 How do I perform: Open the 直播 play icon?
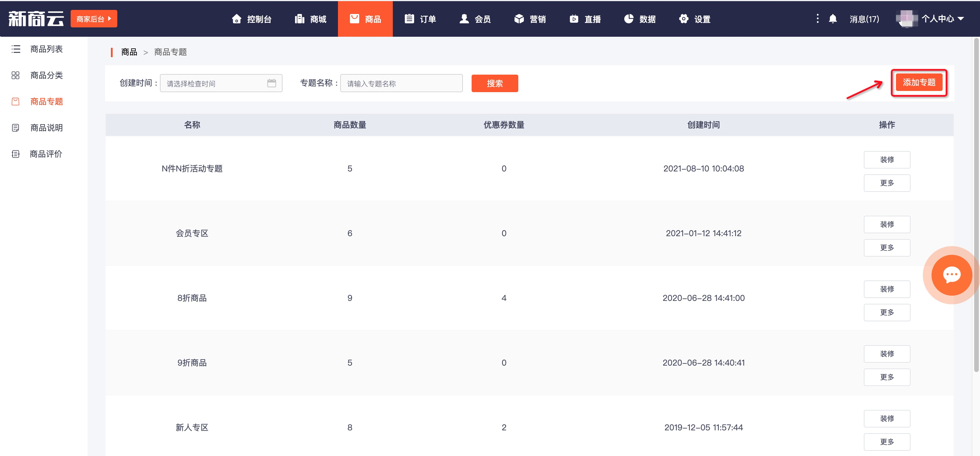pos(574,19)
